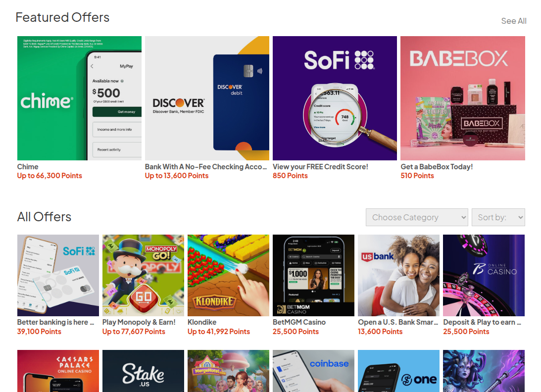Click the U.S. Bank offer image
Viewport: 541px width, 392px height.
point(399,275)
